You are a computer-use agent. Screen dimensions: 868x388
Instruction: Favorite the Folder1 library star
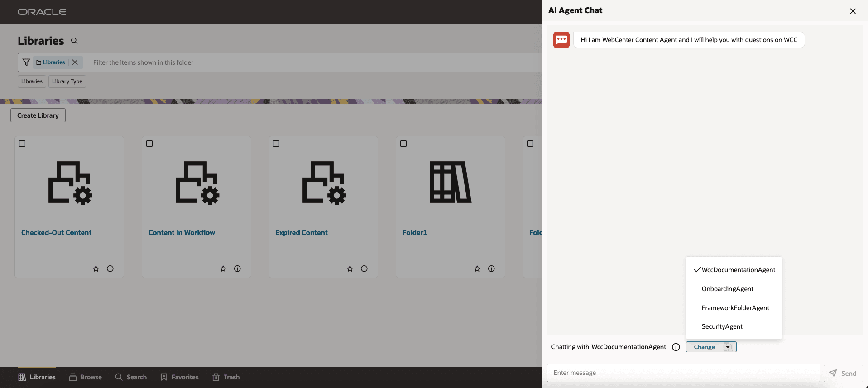(477, 268)
